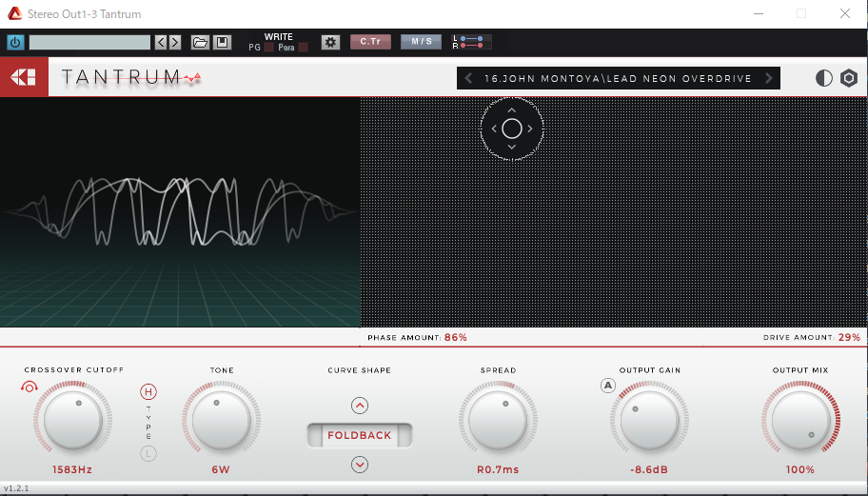Image resolution: width=868 pixels, height=496 pixels.
Task: Click the left arrow on XY puck
Action: 494,129
